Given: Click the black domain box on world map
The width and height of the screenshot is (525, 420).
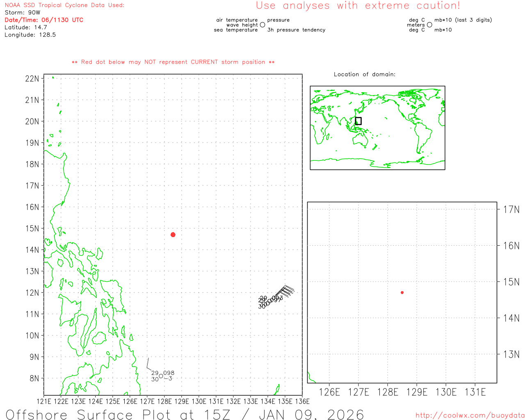Looking at the screenshot, I should pos(358,121).
